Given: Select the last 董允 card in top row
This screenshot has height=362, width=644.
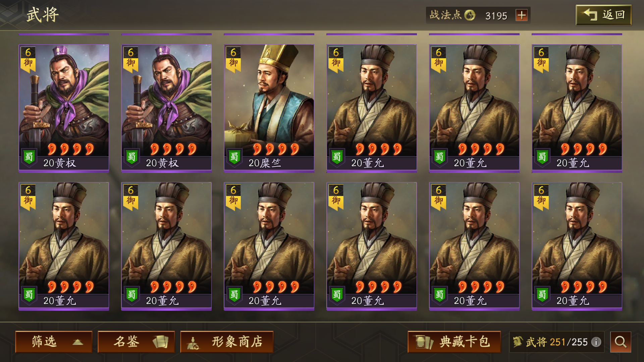Looking at the screenshot, I should pyautogui.click(x=577, y=108).
